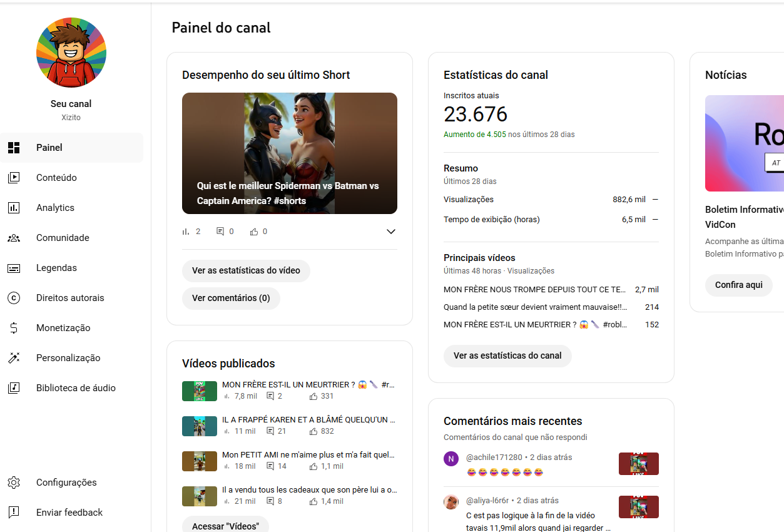
Task: Open thumbnail of IL A FRAPPÉ KAREN video
Action: point(200,426)
